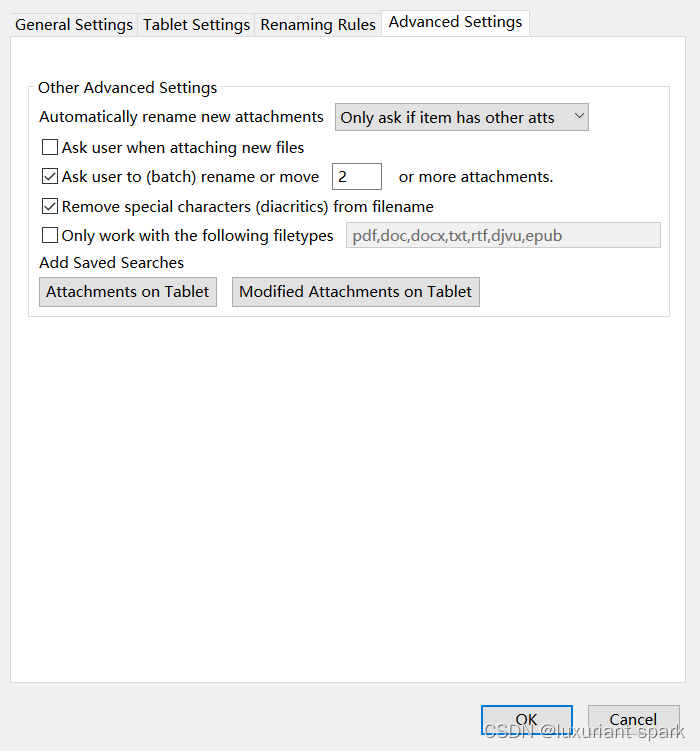Go to the Renaming Rules tab

point(317,24)
